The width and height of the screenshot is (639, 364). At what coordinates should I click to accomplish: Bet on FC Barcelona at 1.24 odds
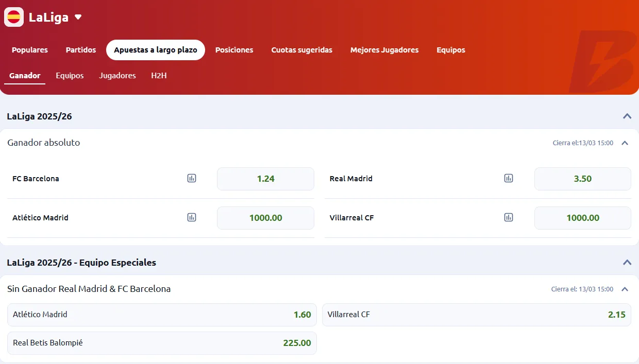tap(265, 179)
